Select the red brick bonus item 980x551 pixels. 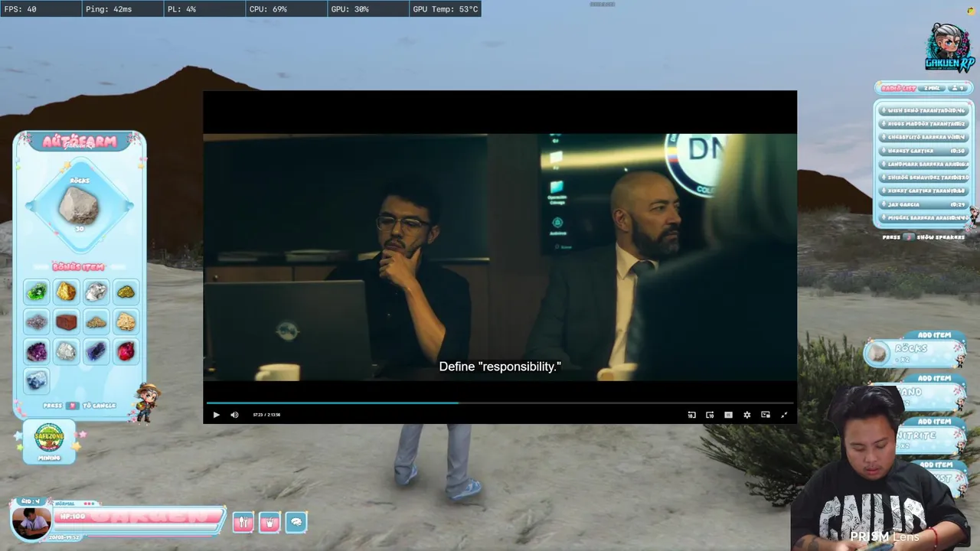pyautogui.click(x=67, y=321)
